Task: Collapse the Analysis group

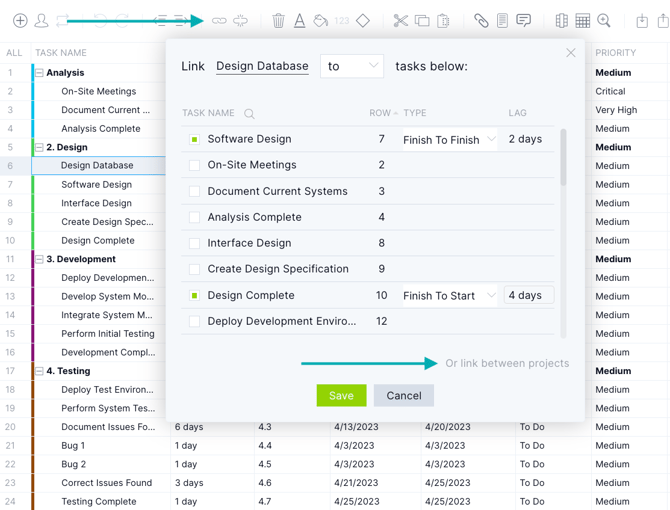Action: coord(39,73)
